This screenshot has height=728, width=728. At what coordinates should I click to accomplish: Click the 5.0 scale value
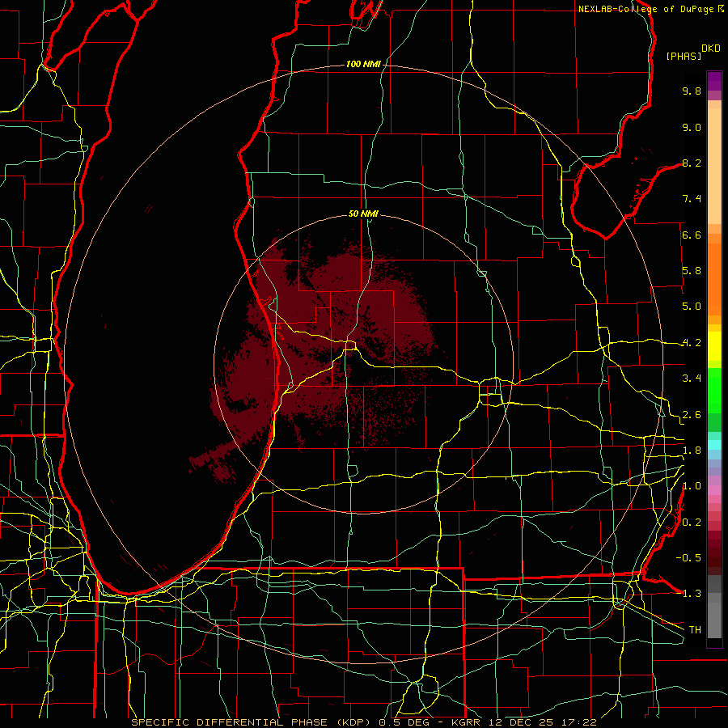point(692,307)
